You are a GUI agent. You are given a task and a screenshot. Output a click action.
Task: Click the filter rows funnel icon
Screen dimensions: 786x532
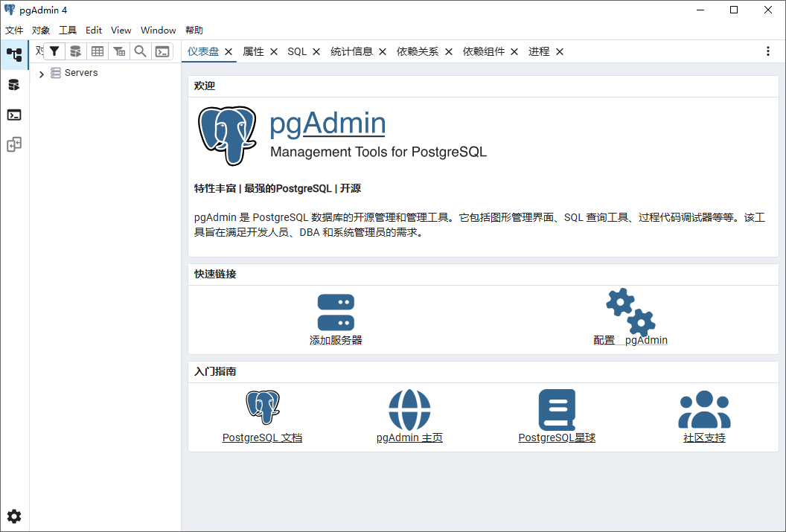click(54, 51)
